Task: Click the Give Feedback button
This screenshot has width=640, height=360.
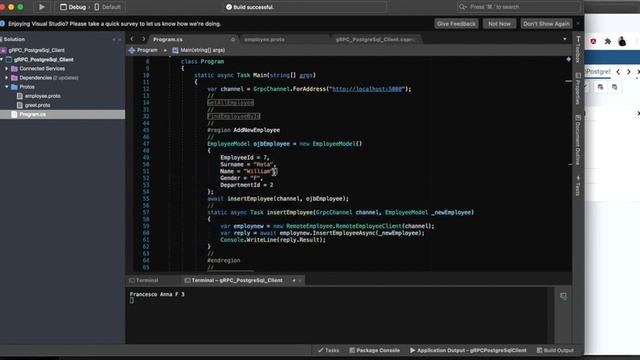Action: (456, 24)
